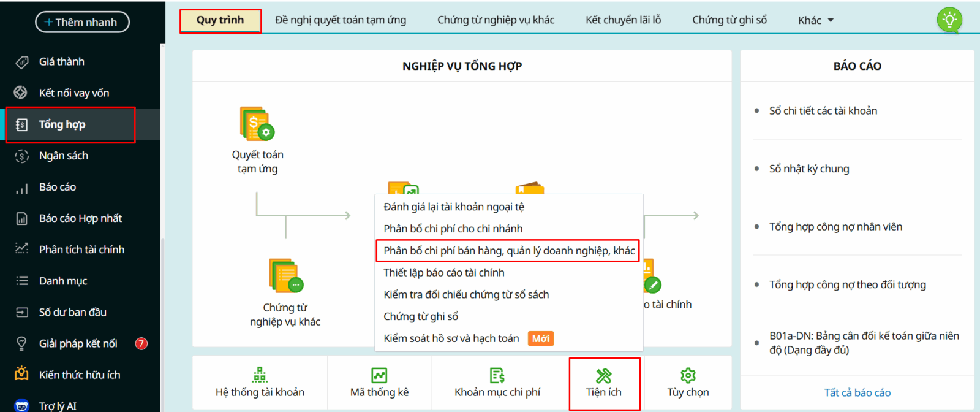The image size is (980, 412).
Task: Click the Phân tích tài chính label
Action: click(x=82, y=250)
